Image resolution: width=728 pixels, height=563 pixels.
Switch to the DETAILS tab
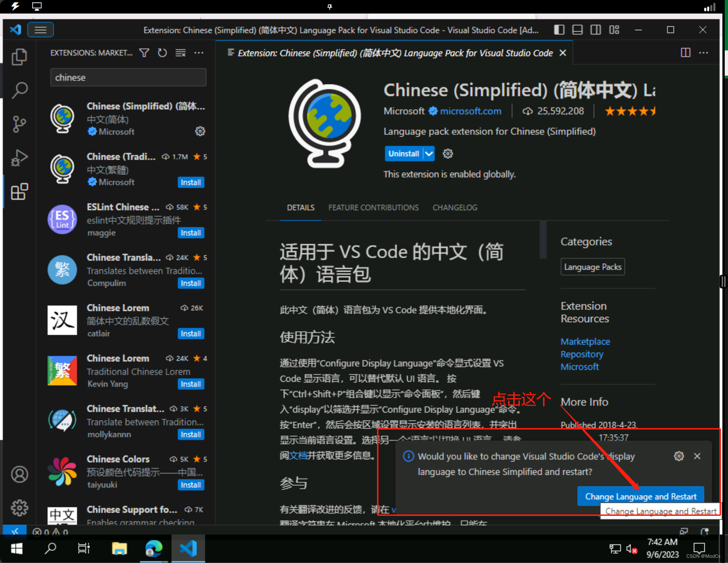pos(301,208)
